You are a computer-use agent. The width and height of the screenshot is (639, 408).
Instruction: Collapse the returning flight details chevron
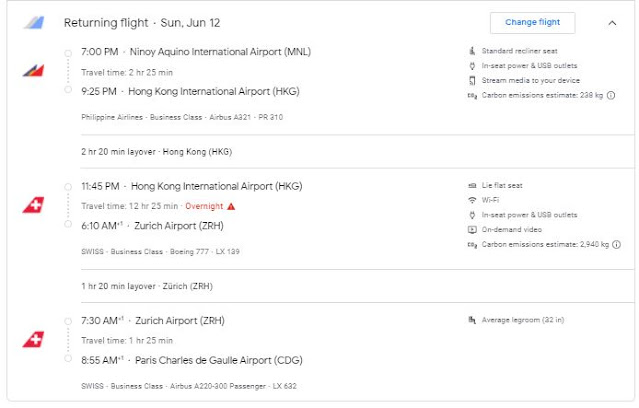point(612,23)
